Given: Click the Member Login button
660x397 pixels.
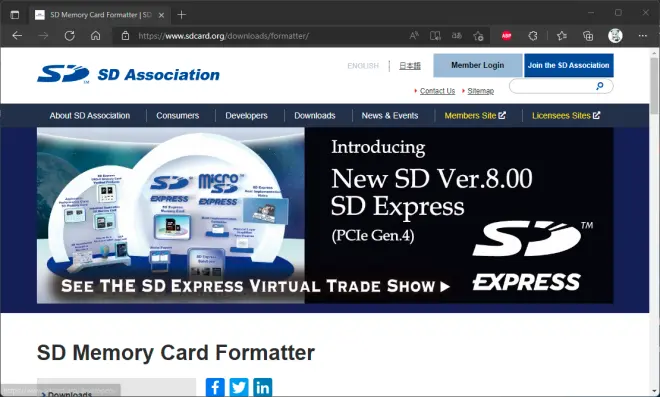Looking at the screenshot, I should (477, 65).
